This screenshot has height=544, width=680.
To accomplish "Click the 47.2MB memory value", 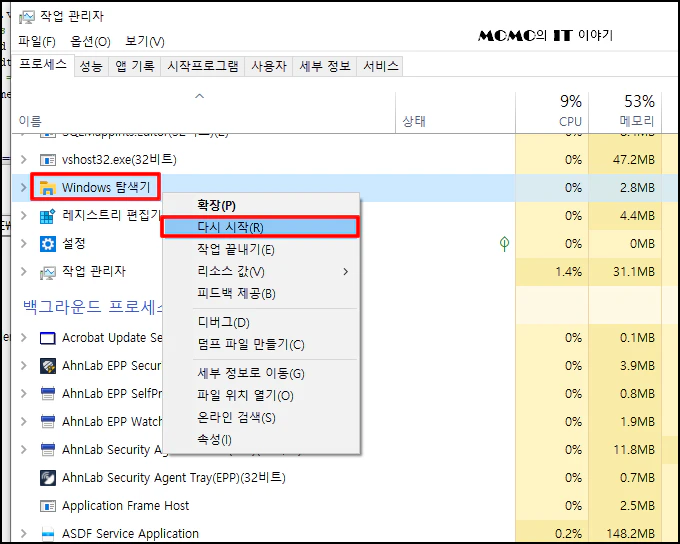I will [x=634, y=160].
